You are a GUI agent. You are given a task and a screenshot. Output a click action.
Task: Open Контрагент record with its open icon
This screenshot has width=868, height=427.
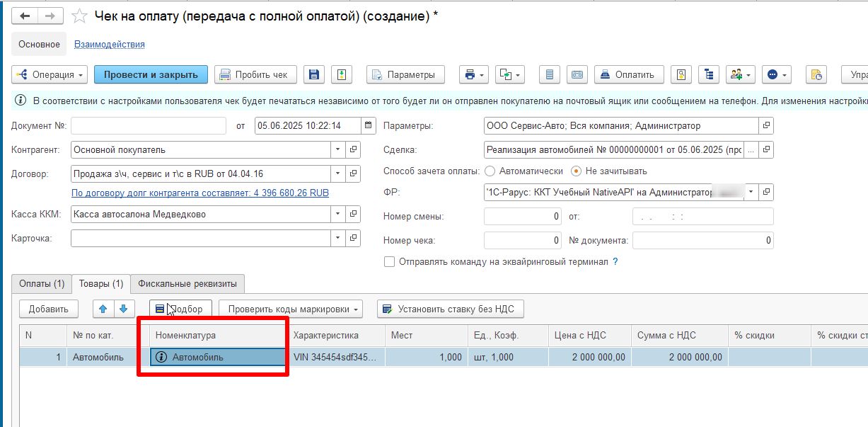pyautogui.click(x=354, y=150)
